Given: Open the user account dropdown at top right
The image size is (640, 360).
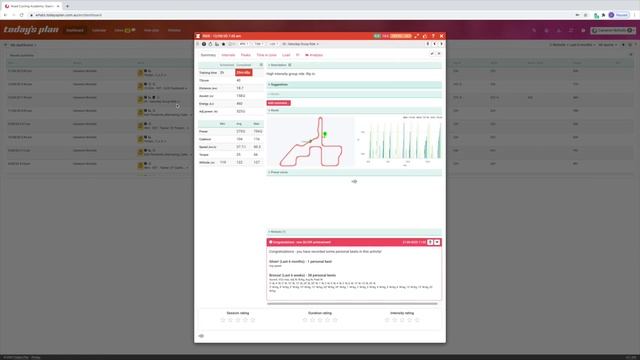Looking at the screenshot, I should tap(613, 30).
